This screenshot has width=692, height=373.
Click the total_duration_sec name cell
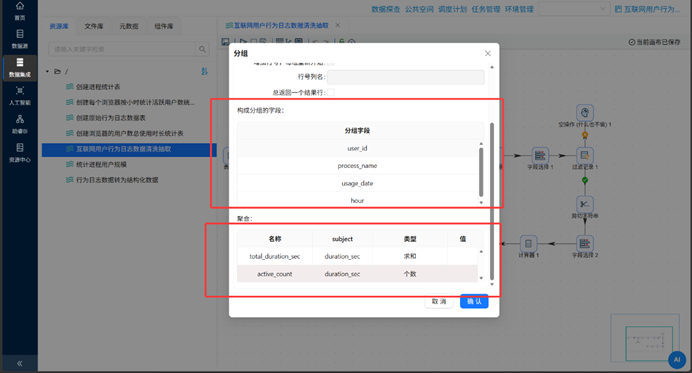275,256
